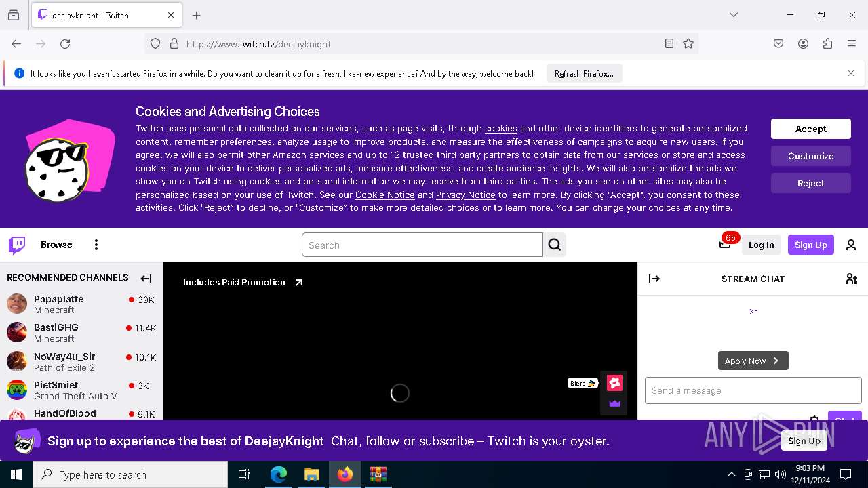Image resolution: width=868 pixels, height=488 pixels.
Task: Open the Browse page
Action: (56, 245)
